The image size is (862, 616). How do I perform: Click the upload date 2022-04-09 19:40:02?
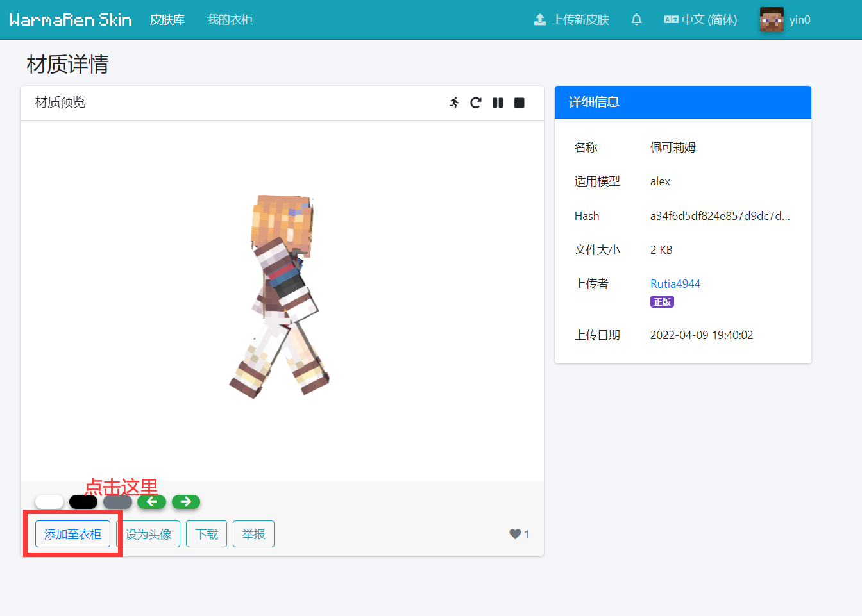pyautogui.click(x=702, y=335)
